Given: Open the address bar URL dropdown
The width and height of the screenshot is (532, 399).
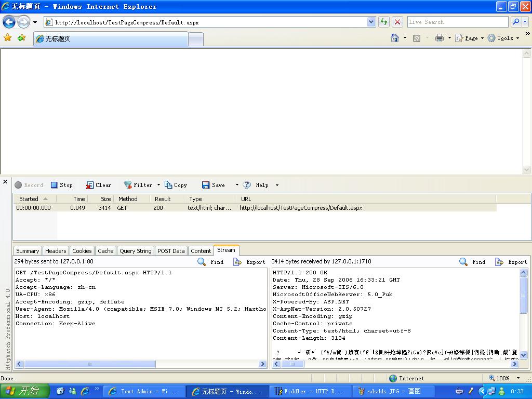Looking at the screenshot, I should (x=371, y=22).
